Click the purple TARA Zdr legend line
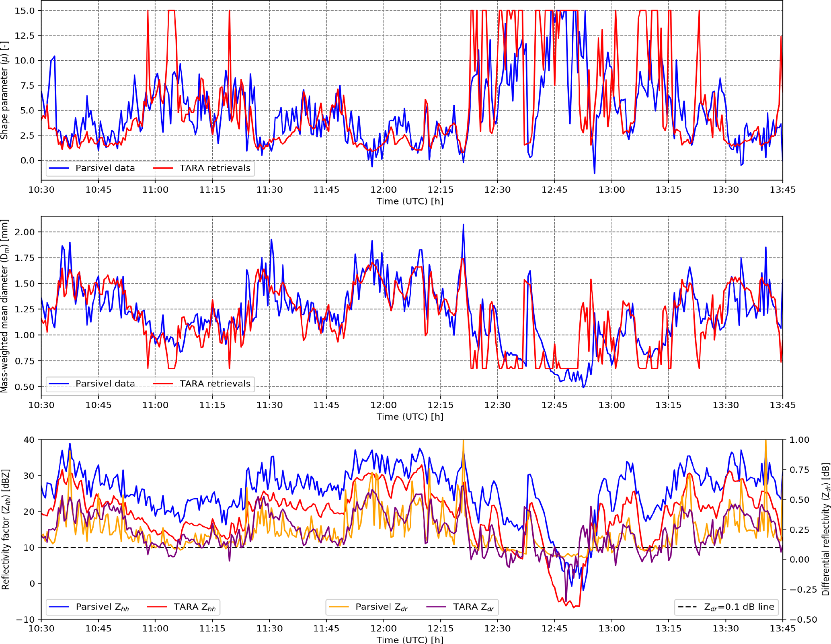831x644 pixels. coord(436,607)
